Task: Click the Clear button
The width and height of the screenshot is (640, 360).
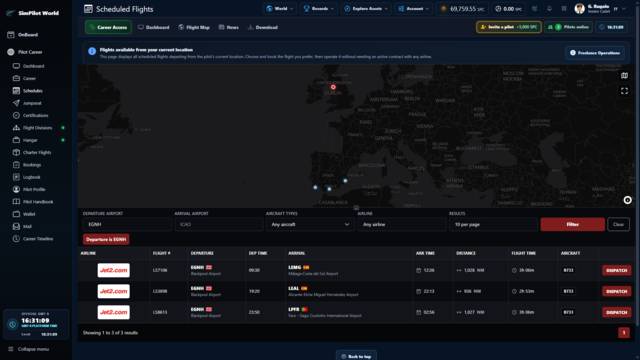Action: [618, 224]
